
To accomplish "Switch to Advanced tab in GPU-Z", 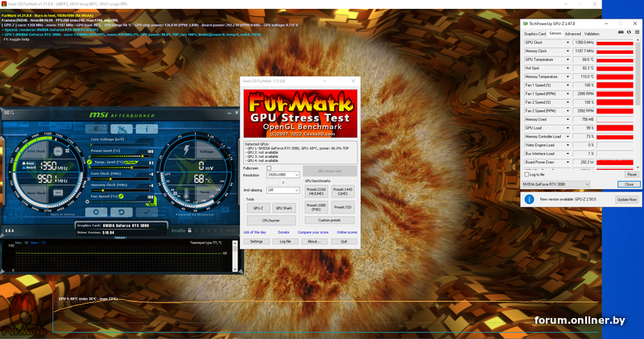I will (x=572, y=34).
